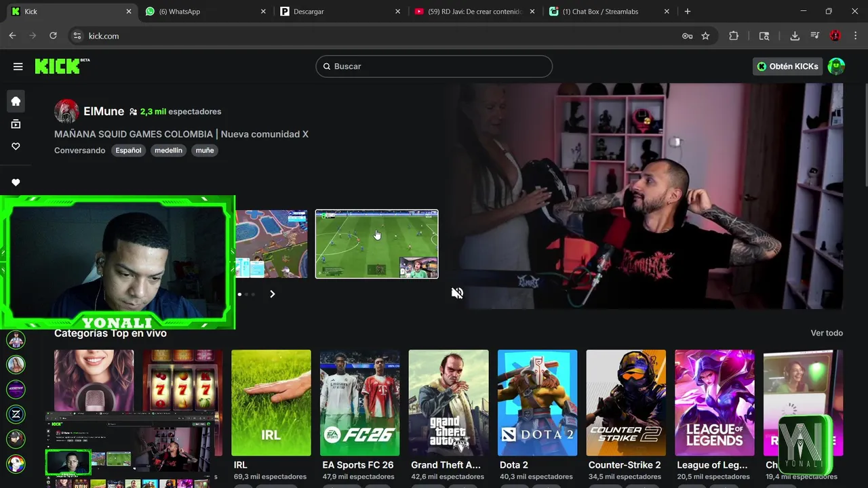The height and width of the screenshot is (488, 868).
Task: Open the Counter-Strike 2 category card
Action: pyautogui.click(x=626, y=403)
